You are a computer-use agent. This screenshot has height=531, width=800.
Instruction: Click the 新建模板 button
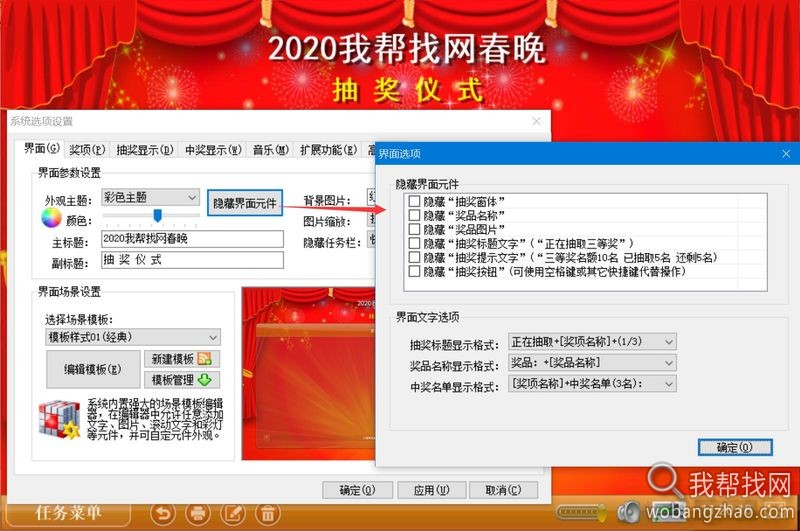(182, 359)
